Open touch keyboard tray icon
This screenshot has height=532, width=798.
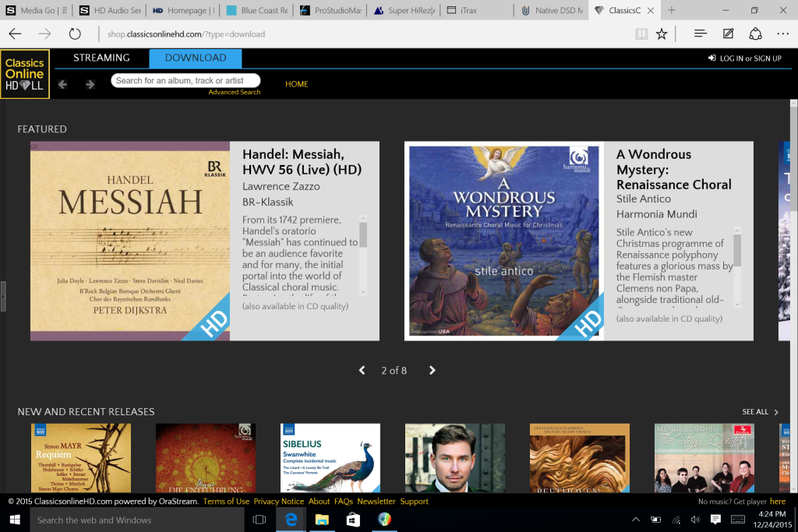[738, 520]
